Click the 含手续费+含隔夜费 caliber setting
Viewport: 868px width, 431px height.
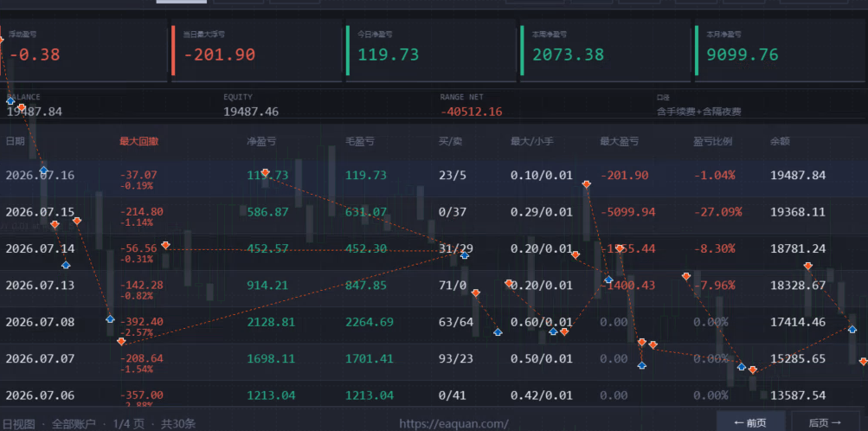[698, 112]
